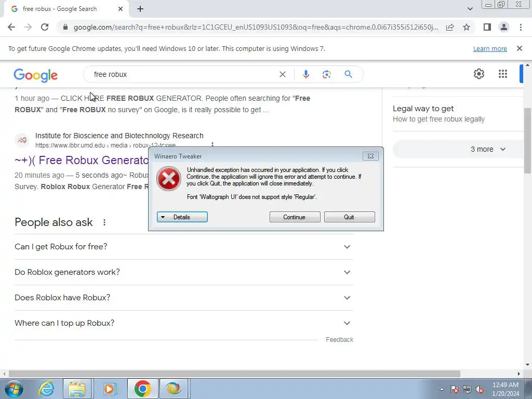Dismiss the Chrome update infobar

point(519,48)
